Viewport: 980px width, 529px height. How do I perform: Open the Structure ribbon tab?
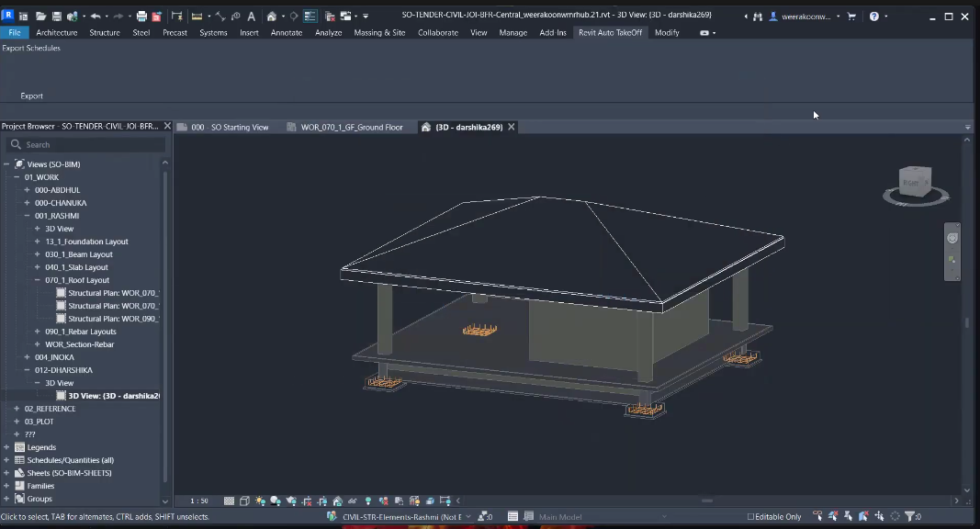point(105,32)
